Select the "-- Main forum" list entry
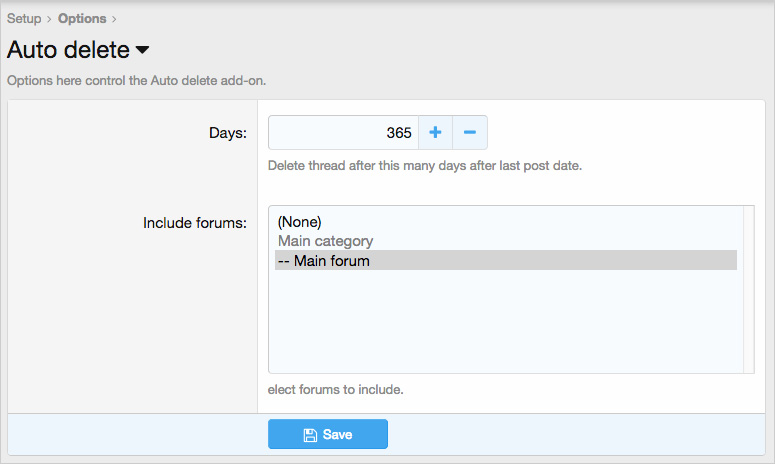The image size is (775, 464). 324,261
